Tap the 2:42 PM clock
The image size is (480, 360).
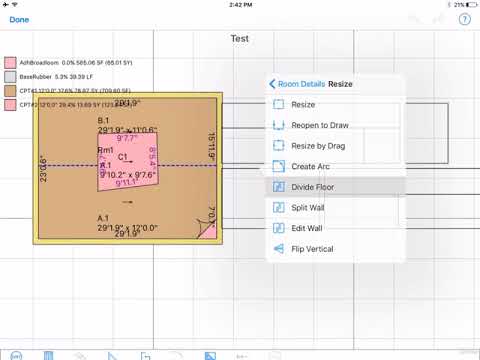240,5
